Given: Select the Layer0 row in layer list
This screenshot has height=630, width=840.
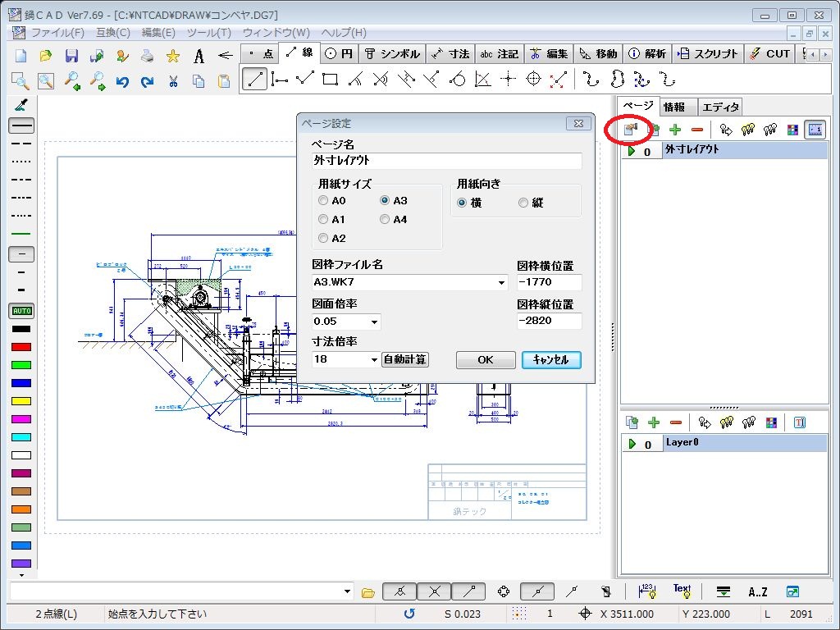Looking at the screenshot, I should pyautogui.click(x=724, y=444).
